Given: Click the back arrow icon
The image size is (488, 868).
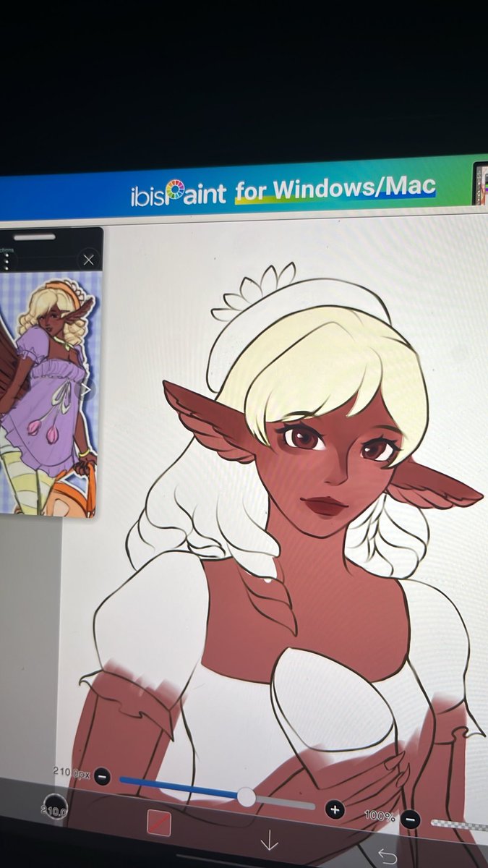Looking at the screenshot, I should tap(388, 857).
